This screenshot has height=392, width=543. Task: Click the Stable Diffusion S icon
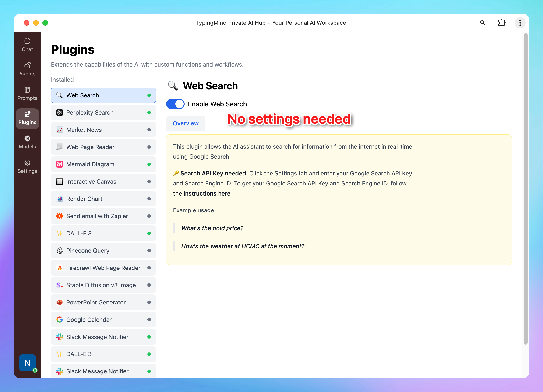pyautogui.click(x=60, y=285)
